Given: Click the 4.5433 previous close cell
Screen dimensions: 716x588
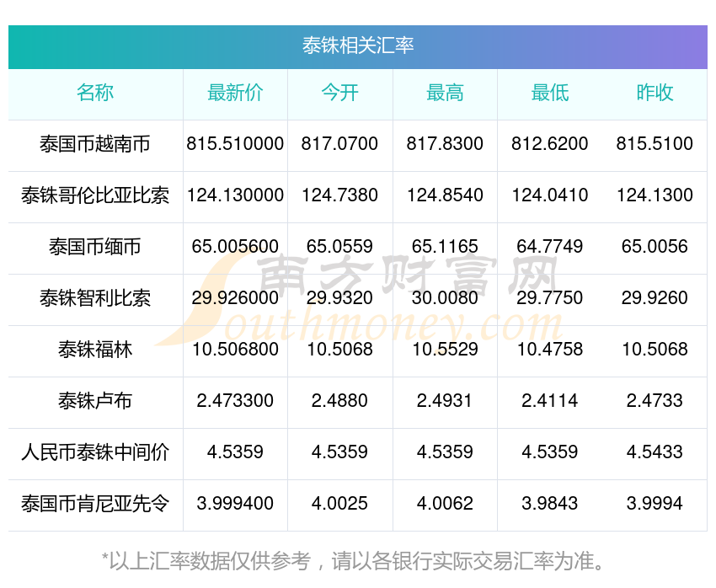Looking at the screenshot, I should [655, 453].
